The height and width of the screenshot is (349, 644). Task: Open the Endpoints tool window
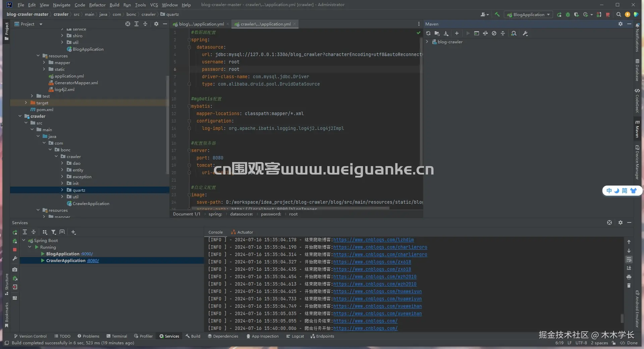[322, 336]
